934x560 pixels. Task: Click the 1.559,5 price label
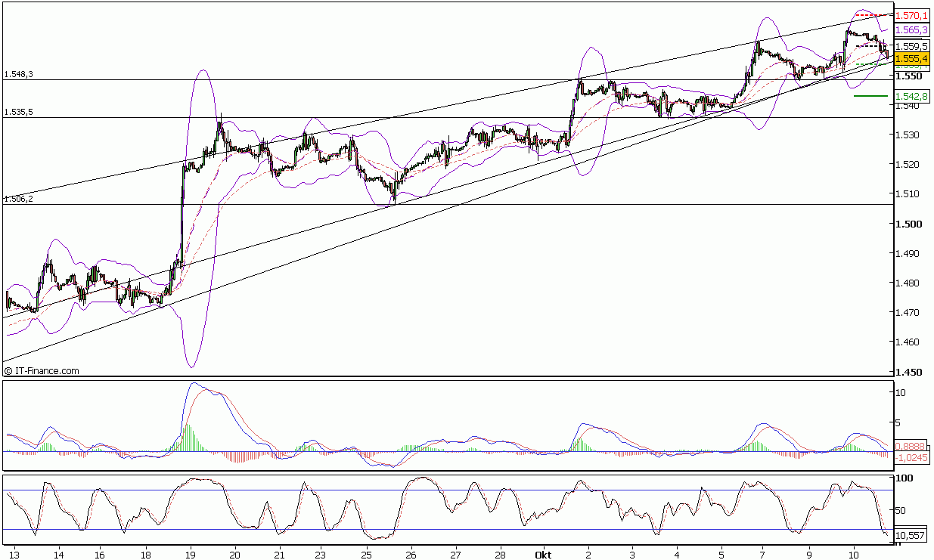(x=911, y=46)
